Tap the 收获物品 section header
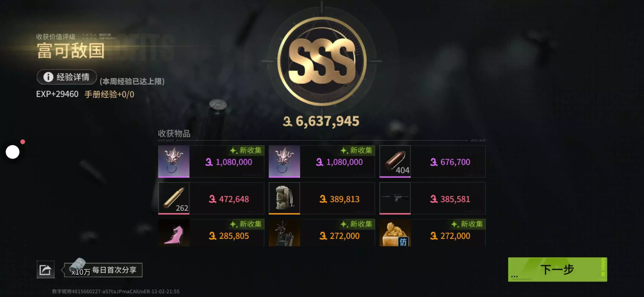The height and width of the screenshot is (297, 644). tap(174, 134)
